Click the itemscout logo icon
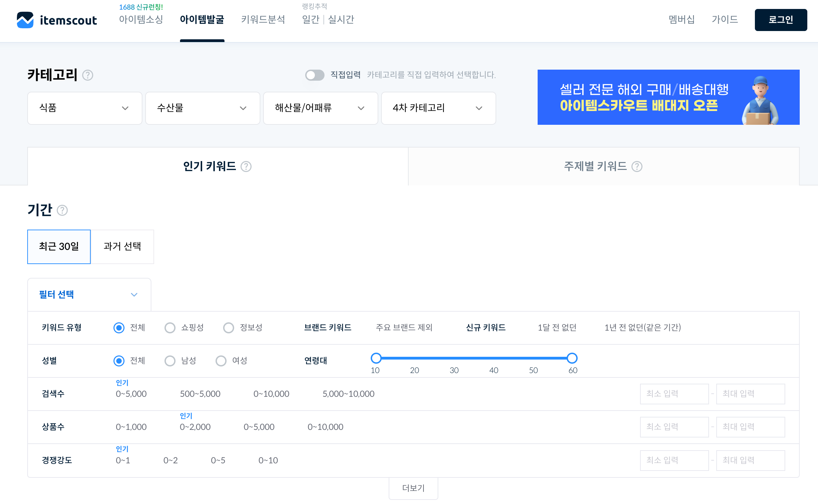 point(25,20)
